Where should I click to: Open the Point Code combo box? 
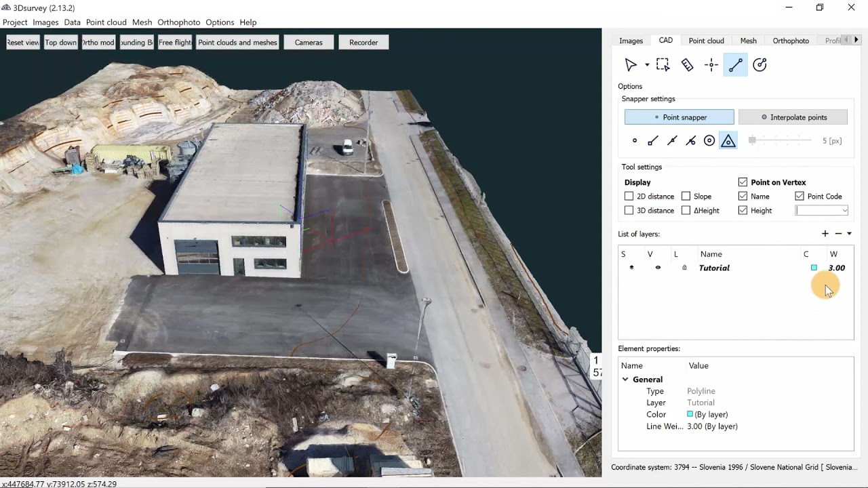(x=822, y=211)
